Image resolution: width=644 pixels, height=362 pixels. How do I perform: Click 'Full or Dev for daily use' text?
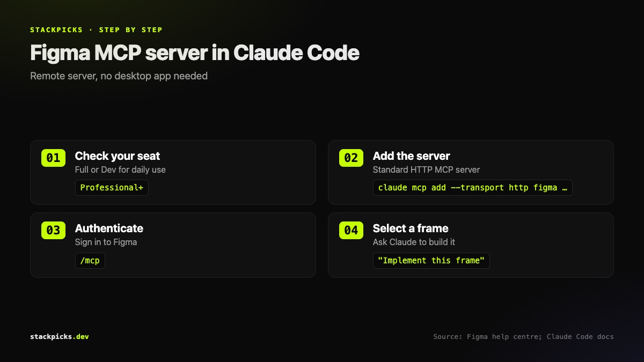click(x=120, y=169)
